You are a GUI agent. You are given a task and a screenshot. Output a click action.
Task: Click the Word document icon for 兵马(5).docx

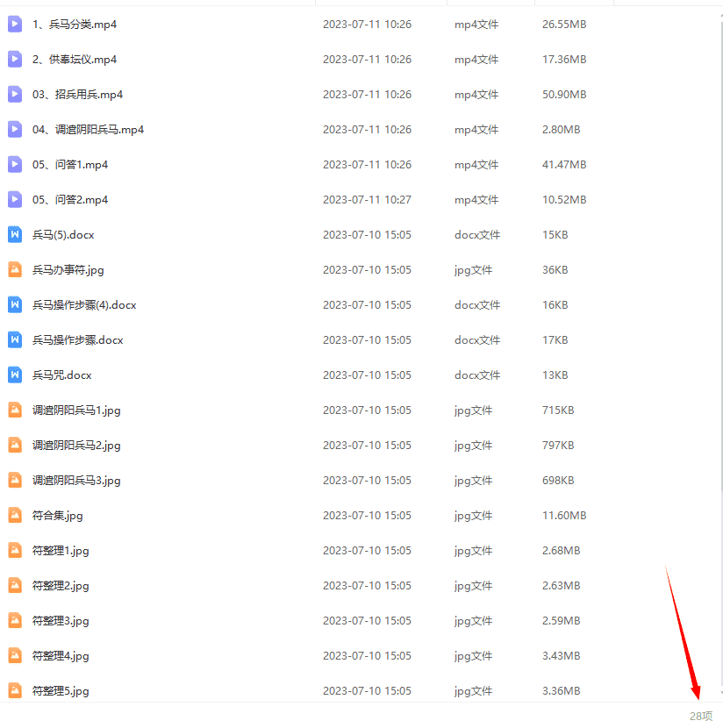click(x=15, y=235)
